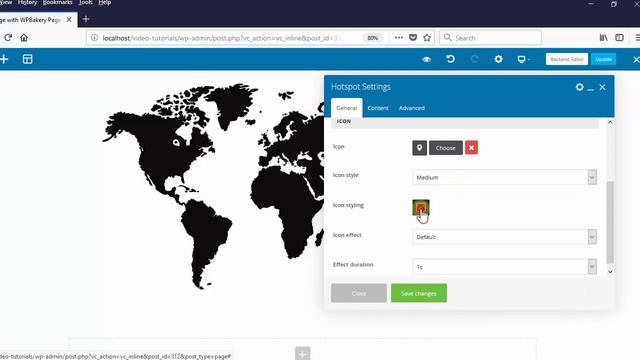Click the Update button
Viewport: 640px width, 360px height.
click(603, 59)
